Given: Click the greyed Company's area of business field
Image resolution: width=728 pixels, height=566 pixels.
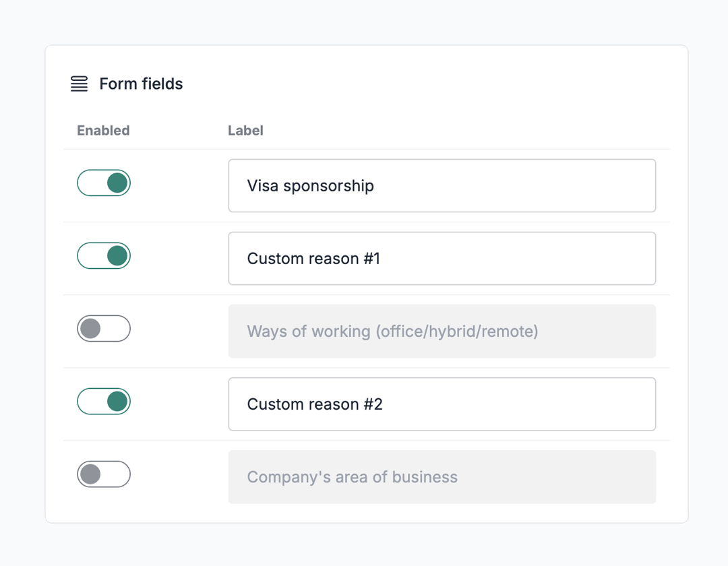Looking at the screenshot, I should 442,477.
